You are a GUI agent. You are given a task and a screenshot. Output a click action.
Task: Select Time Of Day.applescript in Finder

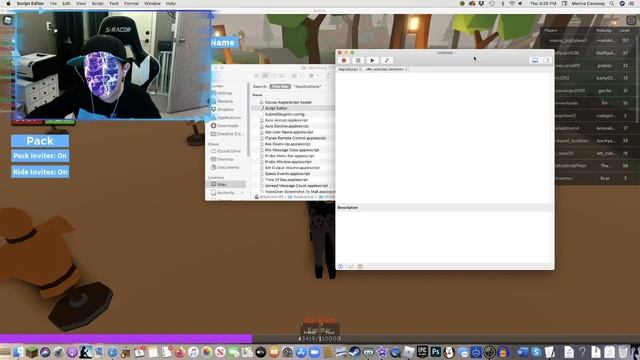click(x=286, y=180)
